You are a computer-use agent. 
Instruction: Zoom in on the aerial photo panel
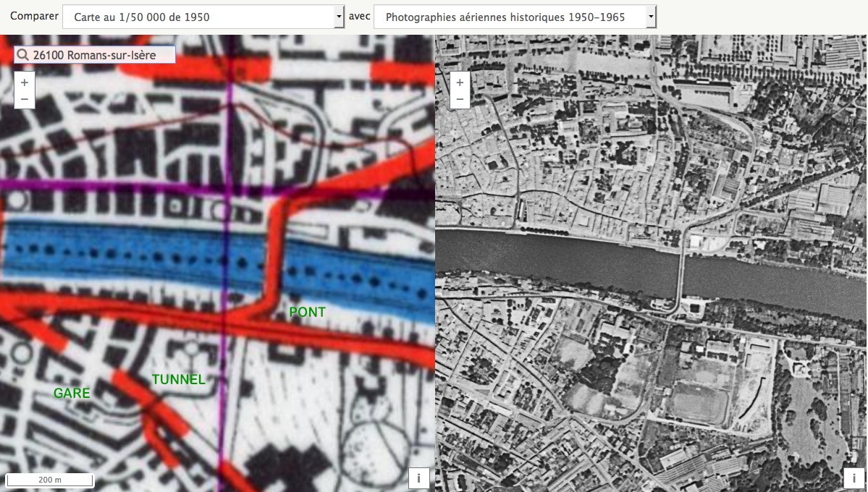pyautogui.click(x=460, y=82)
